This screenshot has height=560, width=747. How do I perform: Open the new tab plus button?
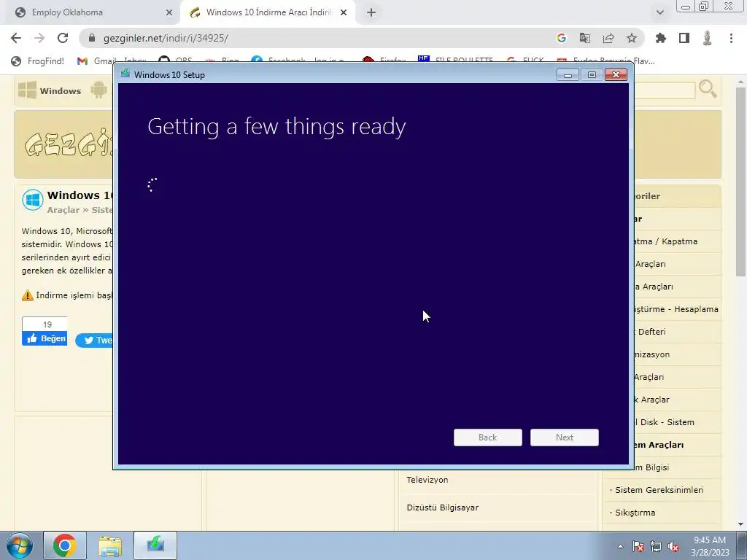click(371, 13)
